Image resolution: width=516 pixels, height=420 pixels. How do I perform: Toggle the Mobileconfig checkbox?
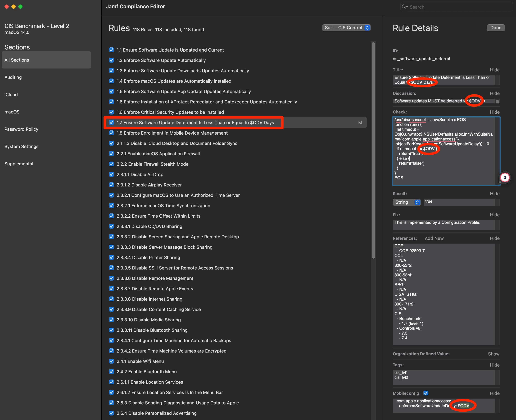[426, 393]
